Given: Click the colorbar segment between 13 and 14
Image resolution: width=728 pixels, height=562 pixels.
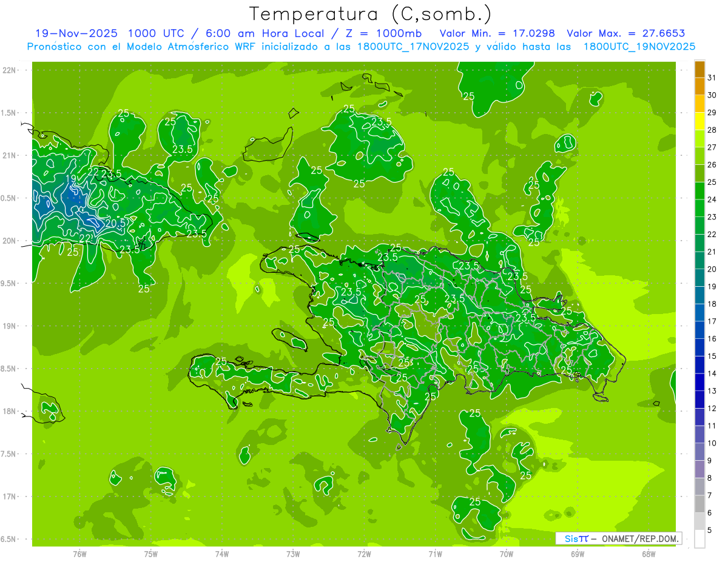Looking at the screenshot, I should 699,383.
